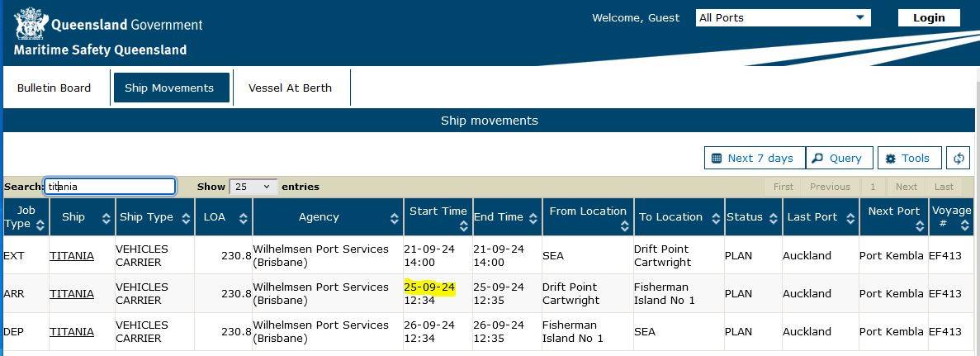
Task: Expand the Show 25 entries selector
Action: (x=253, y=187)
